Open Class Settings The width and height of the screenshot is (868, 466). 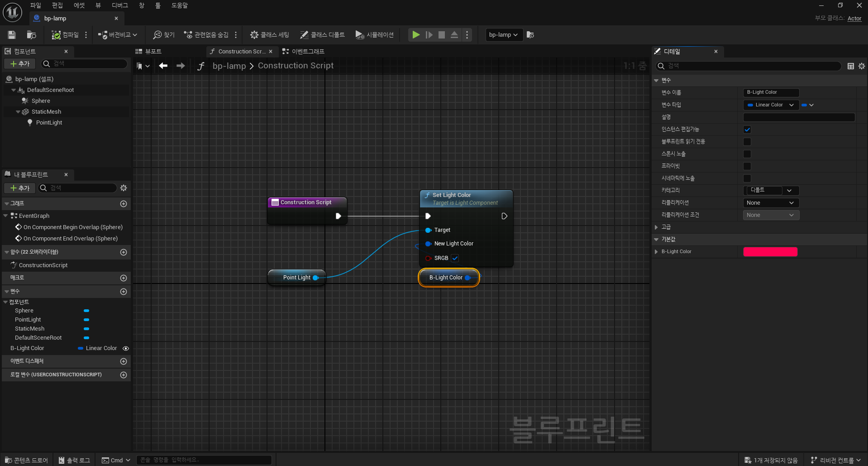coord(270,35)
